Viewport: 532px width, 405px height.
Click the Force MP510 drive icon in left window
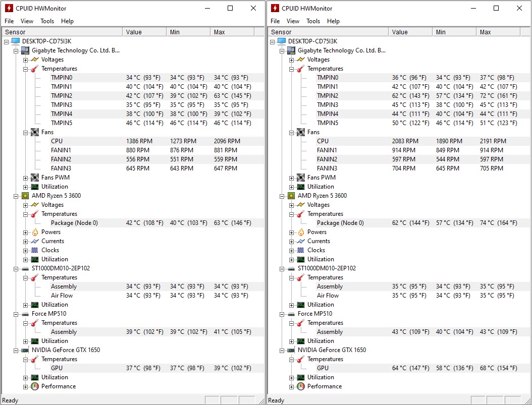click(25, 314)
